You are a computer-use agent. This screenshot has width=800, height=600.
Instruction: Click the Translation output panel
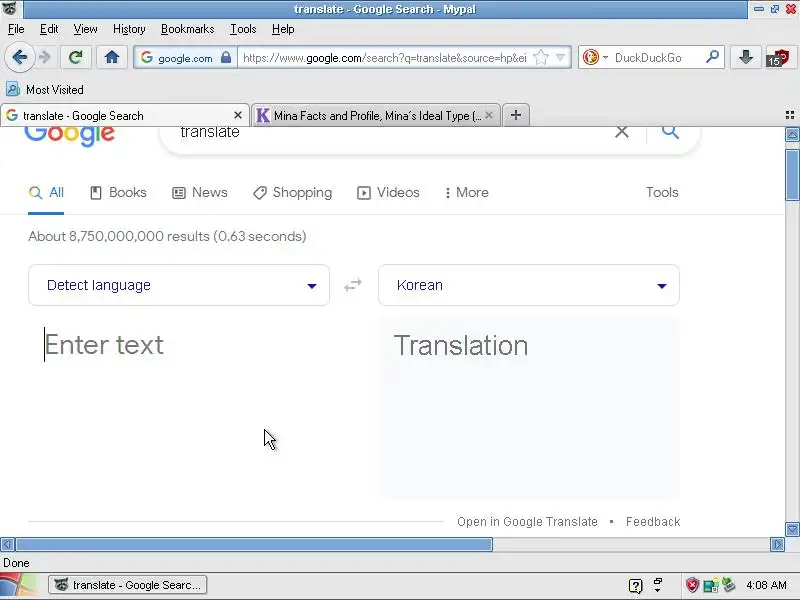point(529,408)
